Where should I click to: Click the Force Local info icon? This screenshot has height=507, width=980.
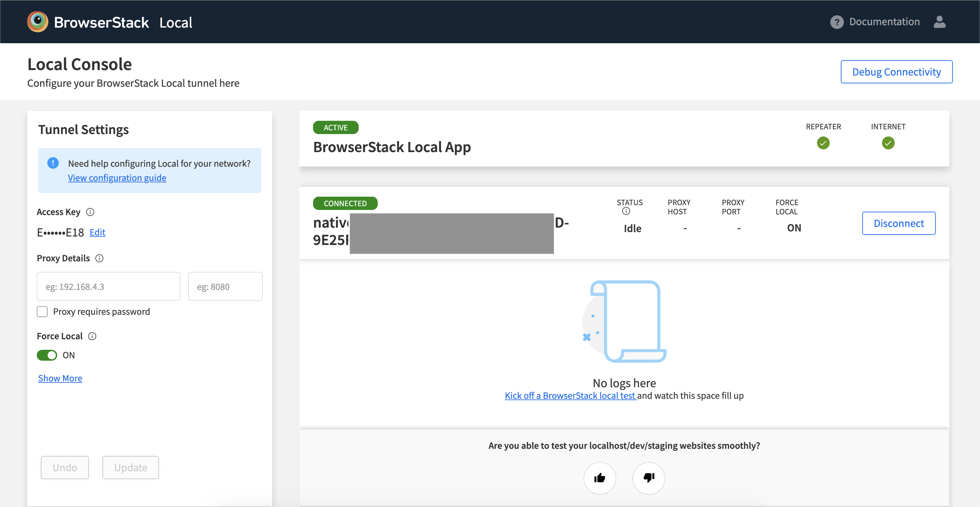(92, 336)
